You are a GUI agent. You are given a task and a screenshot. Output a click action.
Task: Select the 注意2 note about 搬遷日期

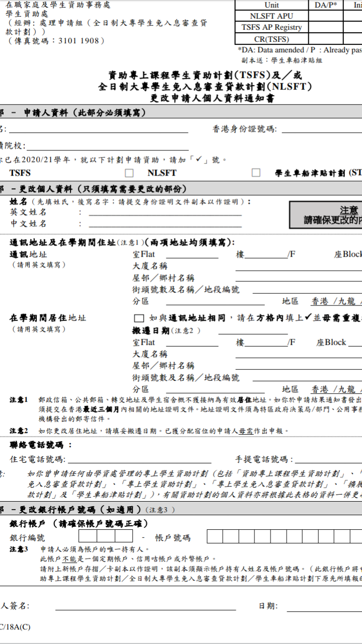[149, 431]
